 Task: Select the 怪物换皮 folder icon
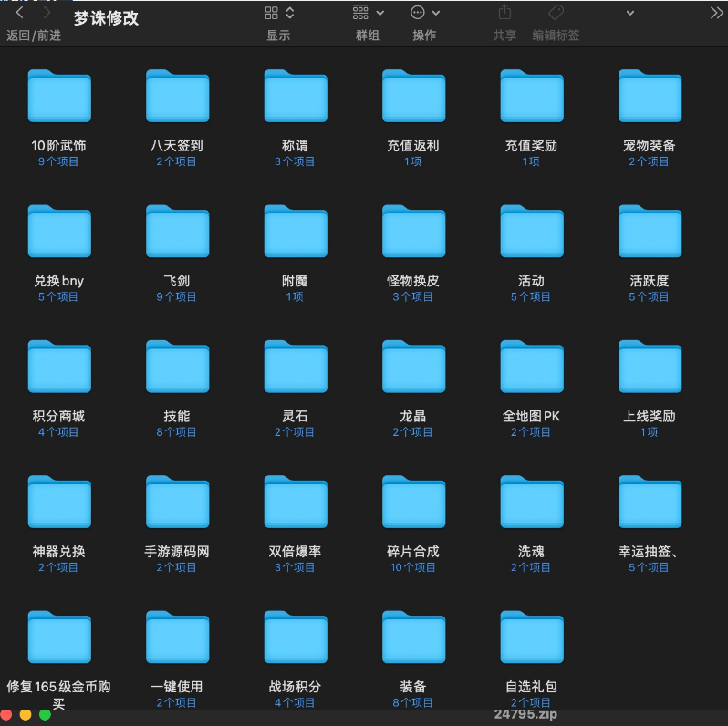[x=413, y=231]
